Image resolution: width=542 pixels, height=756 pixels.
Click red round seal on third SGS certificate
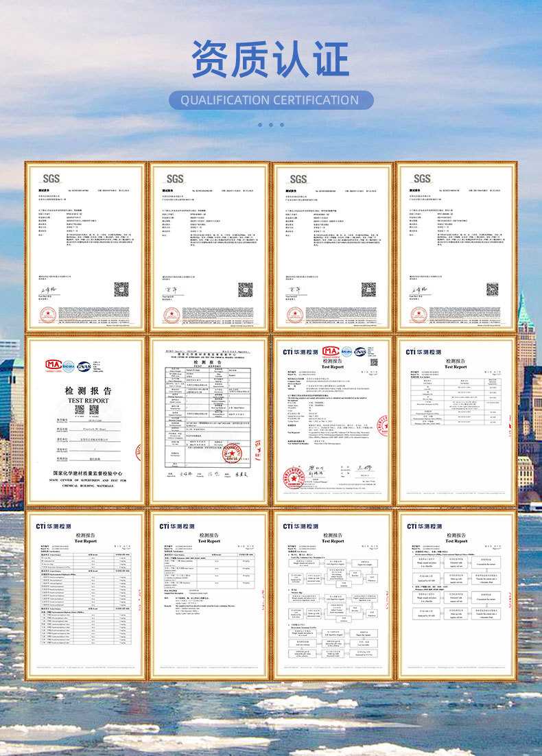pos(295,316)
